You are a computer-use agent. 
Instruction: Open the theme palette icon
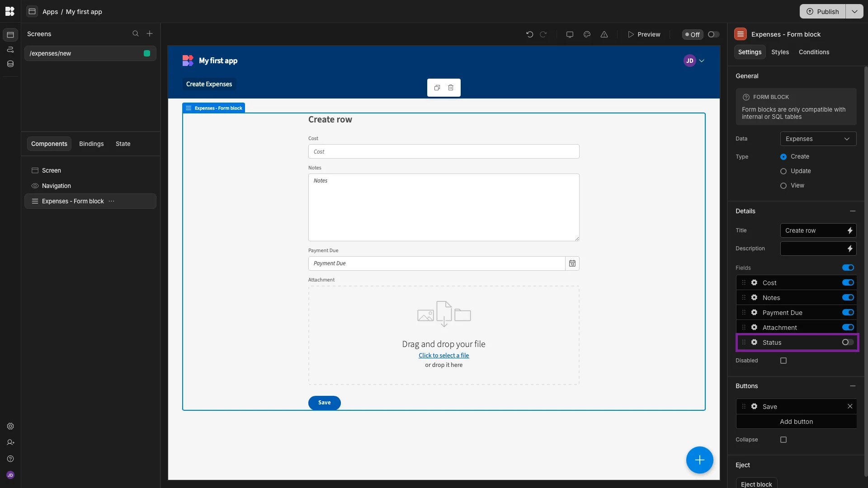[587, 34]
